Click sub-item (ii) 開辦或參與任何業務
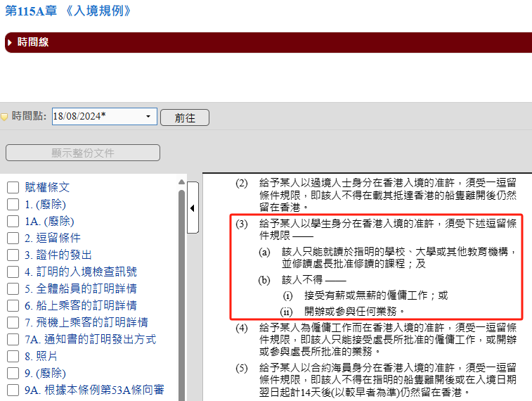 (354, 311)
